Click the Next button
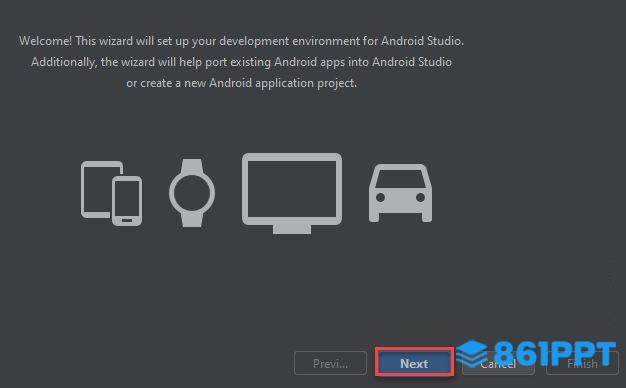This screenshot has height=388, width=626. point(414,363)
